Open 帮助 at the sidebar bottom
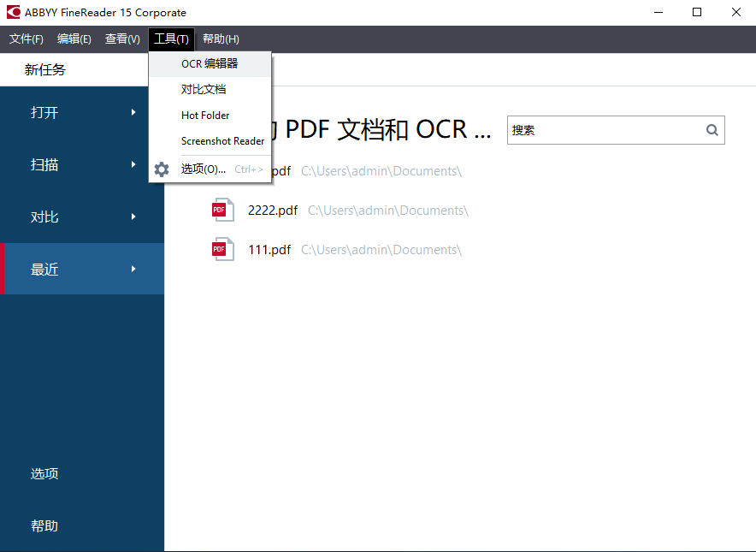Viewport: 756px width, 552px height. 44,525
